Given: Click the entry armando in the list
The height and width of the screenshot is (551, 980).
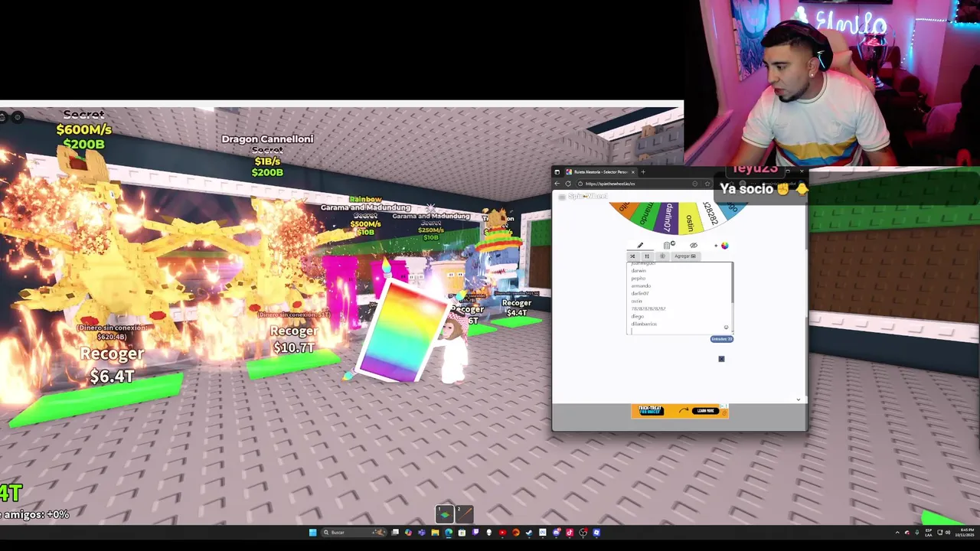Looking at the screenshot, I should click(641, 285).
